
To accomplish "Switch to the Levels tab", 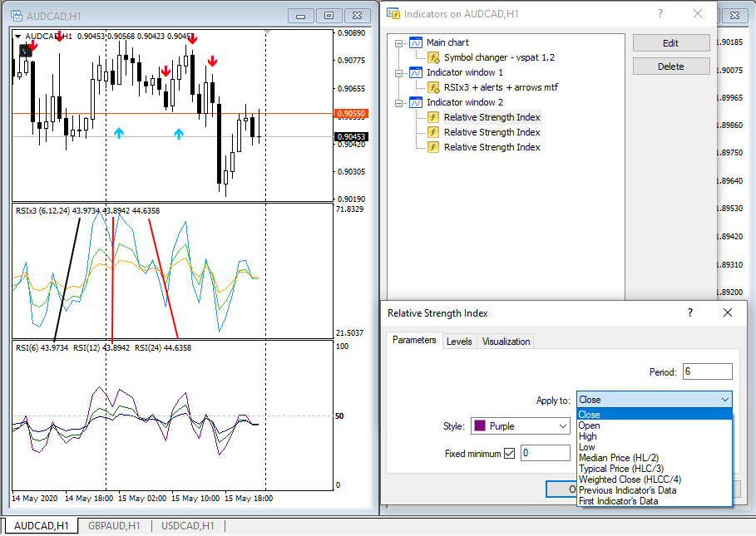I will [459, 341].
